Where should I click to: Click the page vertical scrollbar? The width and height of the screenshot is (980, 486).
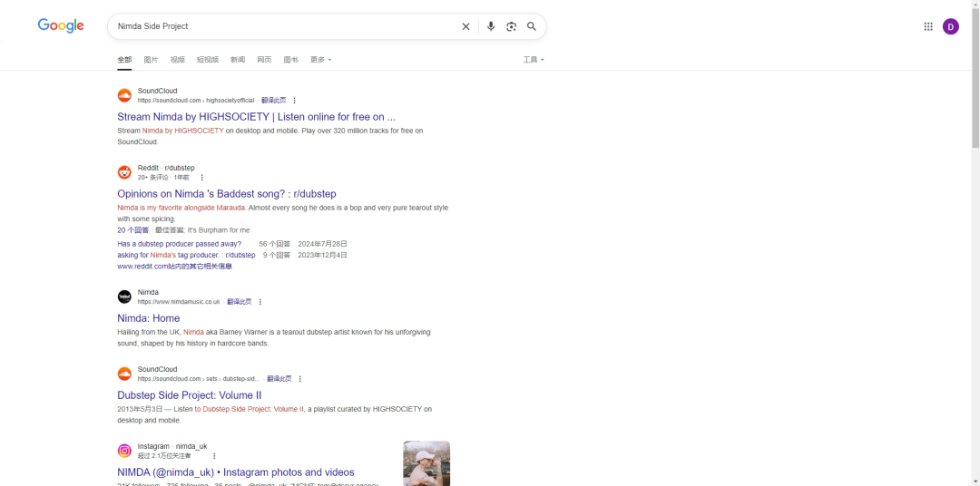[975, 78]
